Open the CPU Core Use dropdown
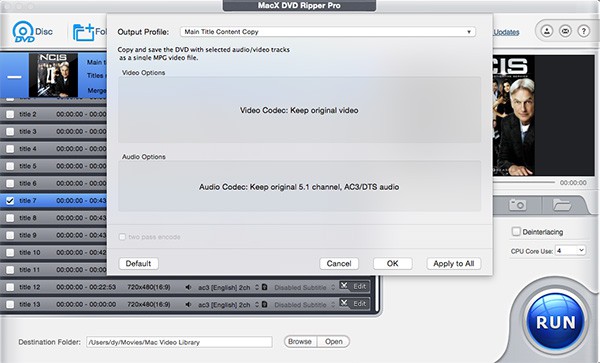600x363 pixels. pos(570,251)
